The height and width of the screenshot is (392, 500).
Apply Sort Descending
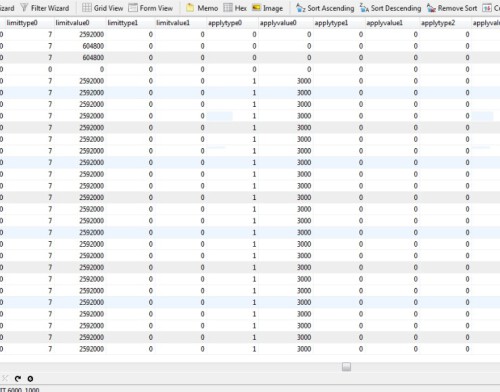tap(390, 8)
